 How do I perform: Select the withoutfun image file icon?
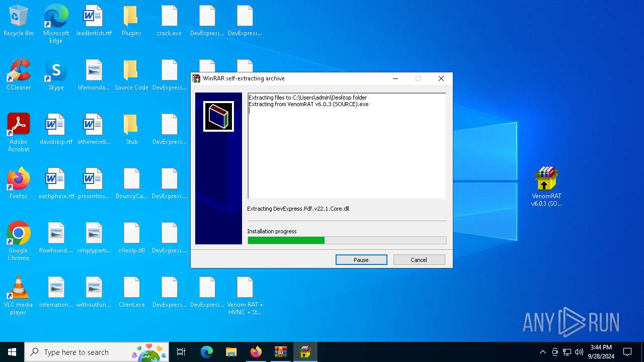[94, 293]
